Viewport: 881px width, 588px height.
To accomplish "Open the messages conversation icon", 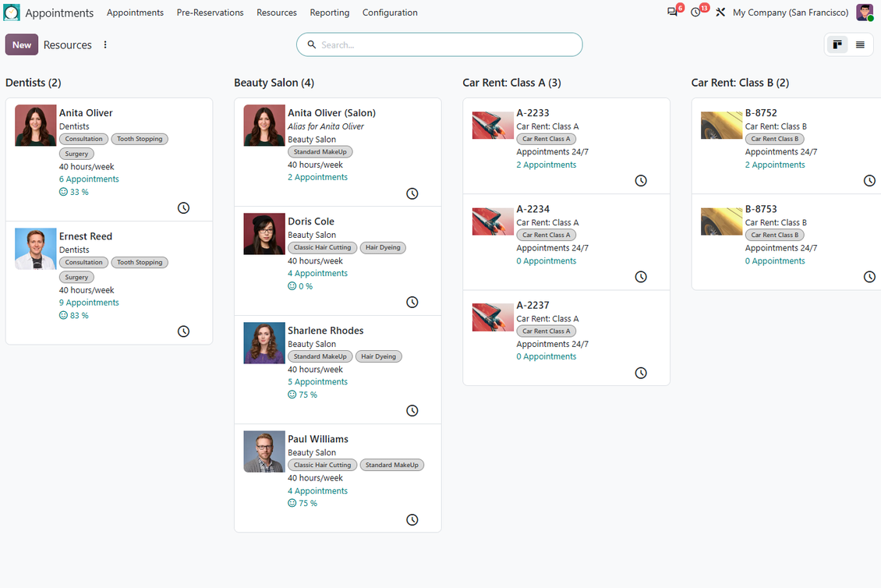I will click(673, 12).
